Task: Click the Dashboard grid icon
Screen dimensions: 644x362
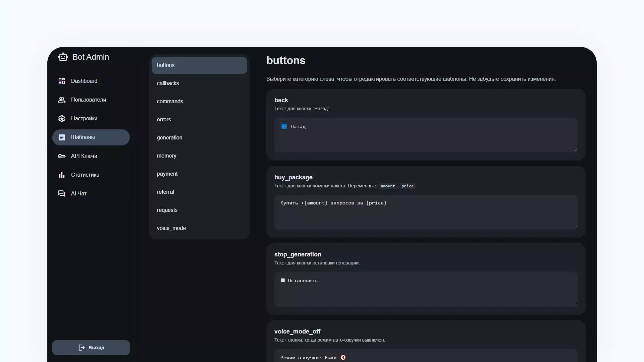Action: pyautogui.click(x=62, y=81)
